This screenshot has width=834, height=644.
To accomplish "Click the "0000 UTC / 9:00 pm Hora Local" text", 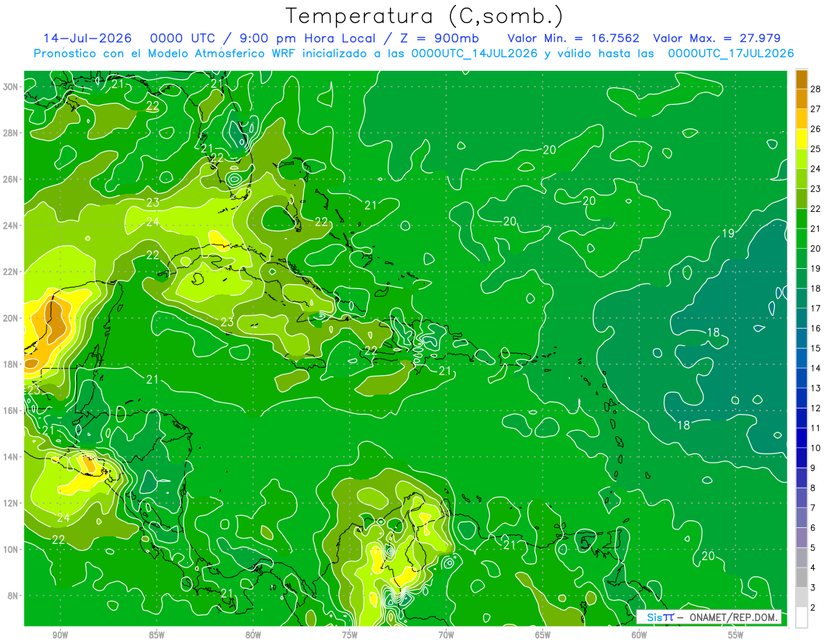I will 262,38.
